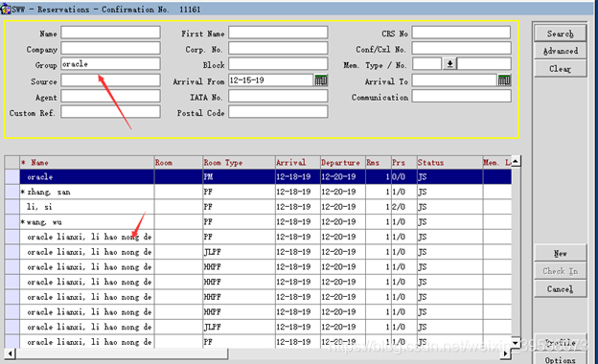The image size is (598, 364).
Task: Focus the Corp. No. input field
Action: click(x=278, y=49)
